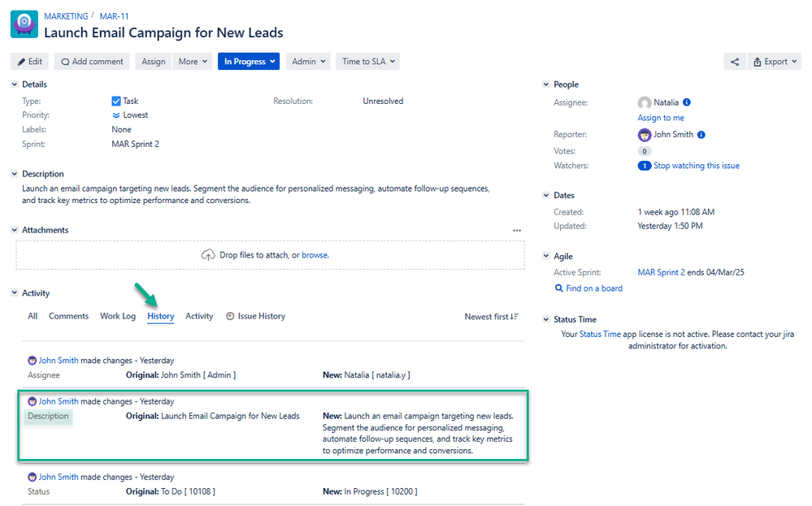Open the Issue History tab
Image resolution: width=812 pixels, height=506 pixels.
pyautogui.click(x=256, y=316)
